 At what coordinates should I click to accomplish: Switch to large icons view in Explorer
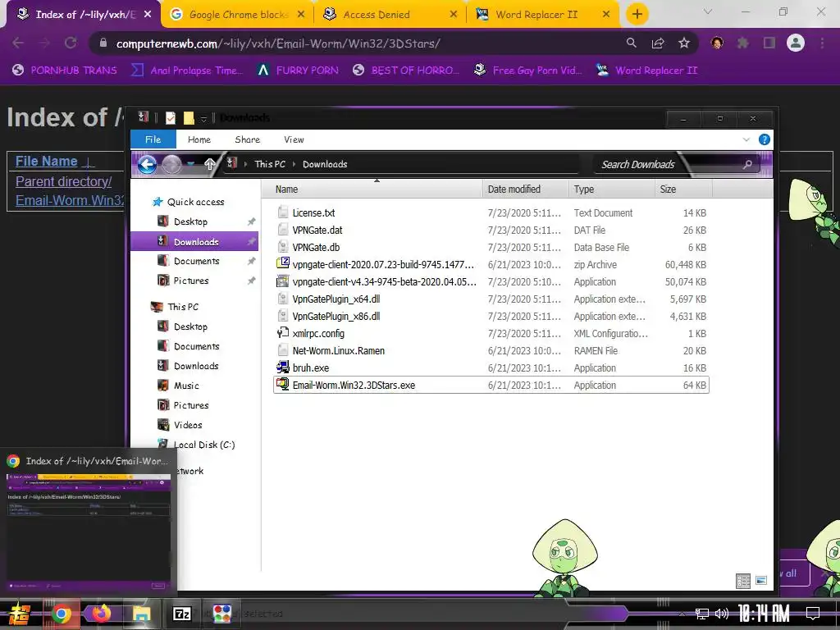(x=760, y=580)
